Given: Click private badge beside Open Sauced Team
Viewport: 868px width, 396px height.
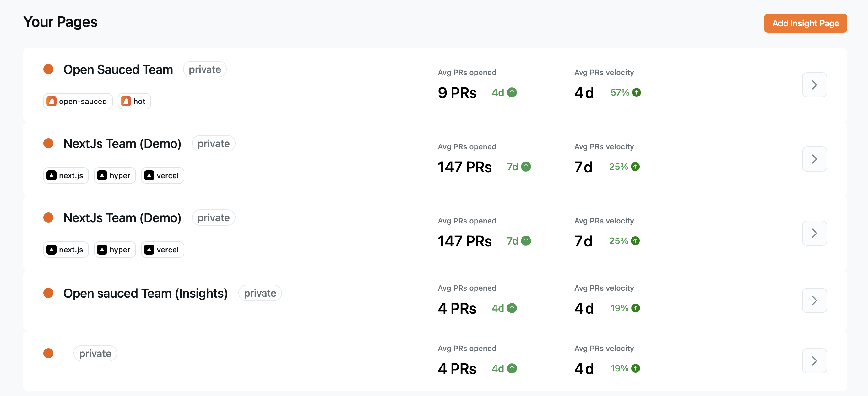Looking at the screenshot, I should pos(204,69).
